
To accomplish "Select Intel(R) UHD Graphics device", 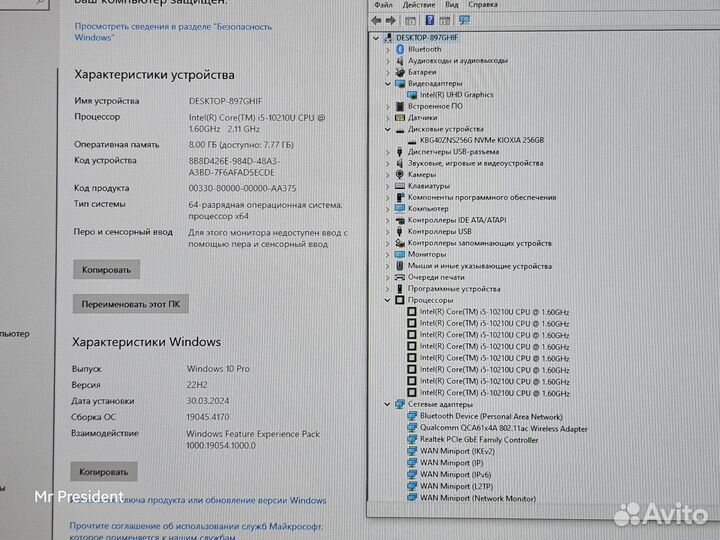I will pos(456,95).
